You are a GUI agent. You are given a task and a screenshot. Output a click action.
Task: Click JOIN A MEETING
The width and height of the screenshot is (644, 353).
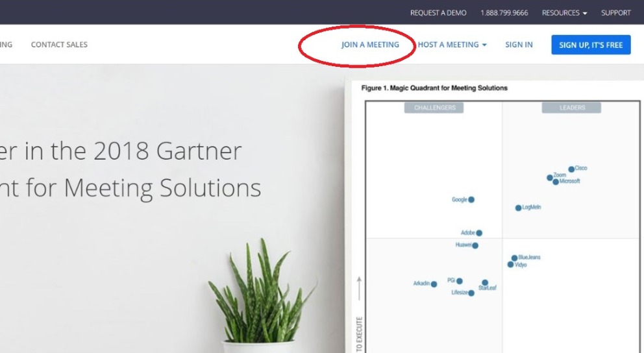coord(370,44)
